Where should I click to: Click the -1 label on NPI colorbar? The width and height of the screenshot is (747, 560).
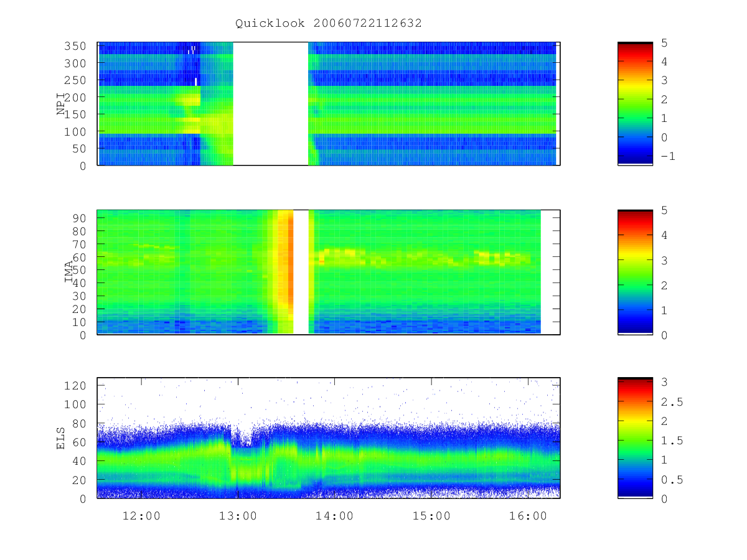tap(669, 156)
